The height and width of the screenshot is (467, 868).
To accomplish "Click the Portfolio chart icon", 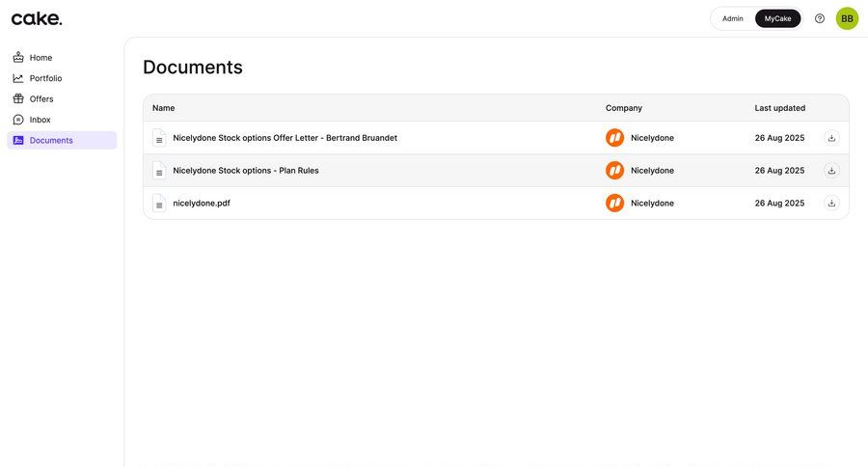I will (x=18, y=78).
